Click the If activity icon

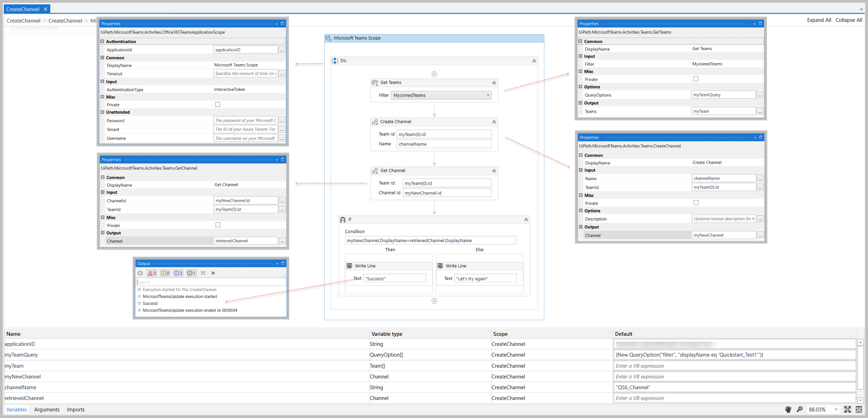click(x=343, y=220)
